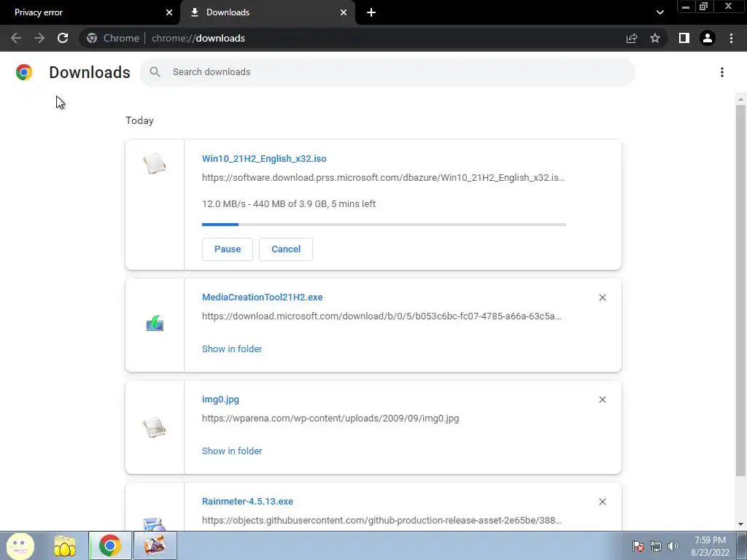747x560 pixels.
Task: Click MediaCreationTool21H2 file icon
Action: 155,323
